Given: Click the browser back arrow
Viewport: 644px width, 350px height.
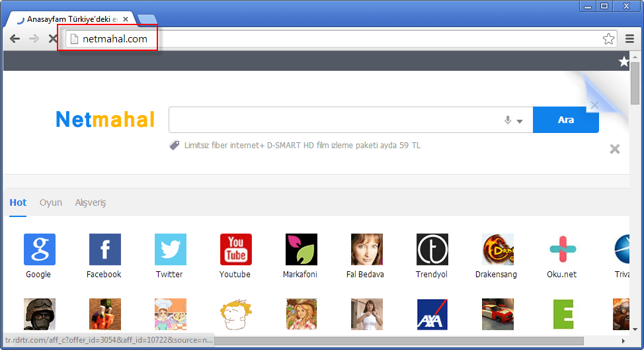Looking at the screenshot, I should (x=15, y=38).
